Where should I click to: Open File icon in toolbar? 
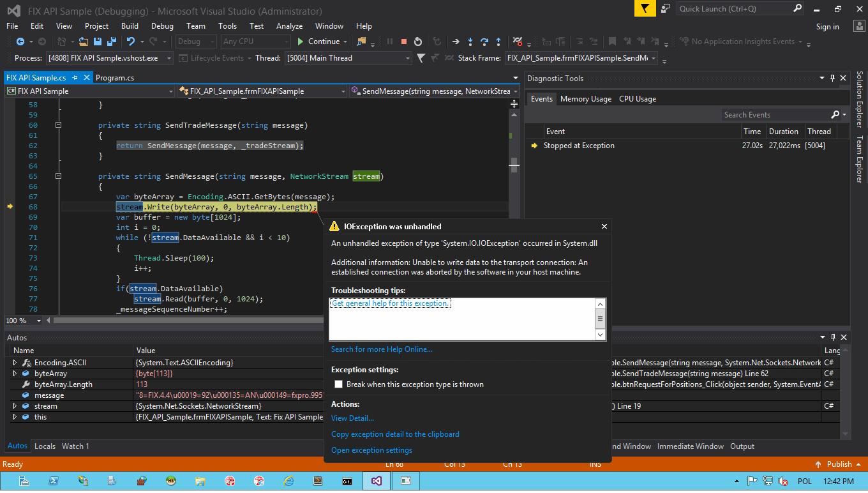pos(83,42)
